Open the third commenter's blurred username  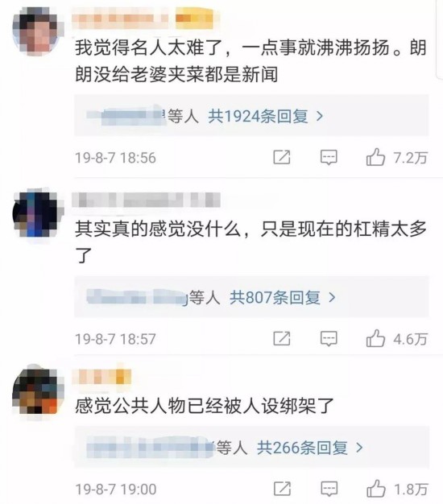point(101,377)
